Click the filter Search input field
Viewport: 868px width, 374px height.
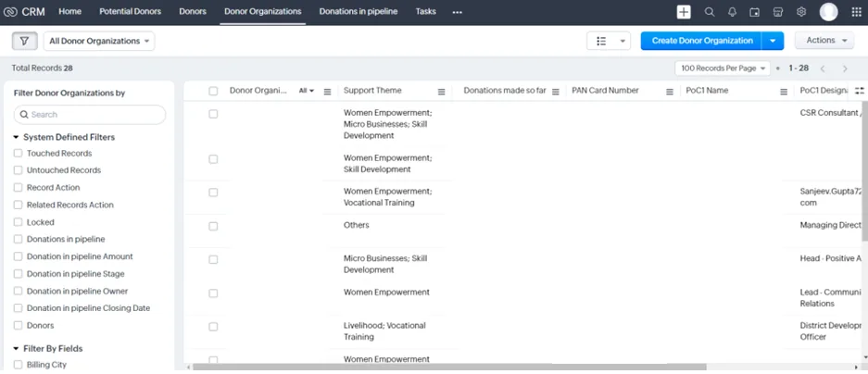(90, 115)
